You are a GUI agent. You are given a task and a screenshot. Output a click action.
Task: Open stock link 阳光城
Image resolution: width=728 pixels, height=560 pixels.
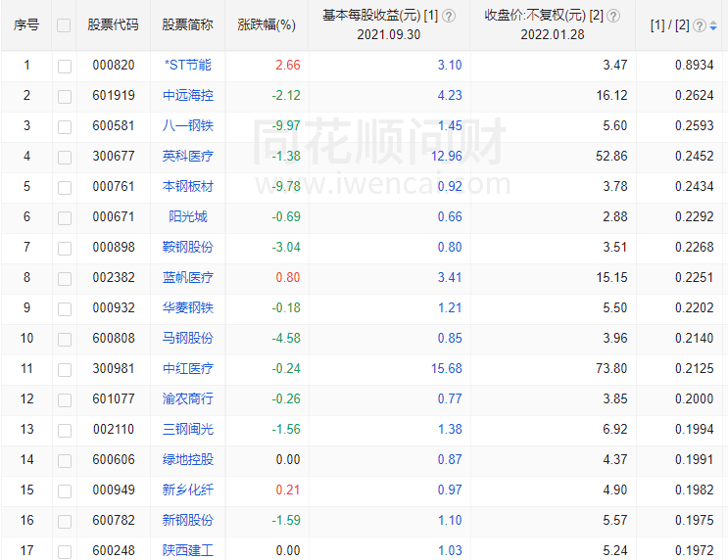pyautogui.click(x=187, y=217)
